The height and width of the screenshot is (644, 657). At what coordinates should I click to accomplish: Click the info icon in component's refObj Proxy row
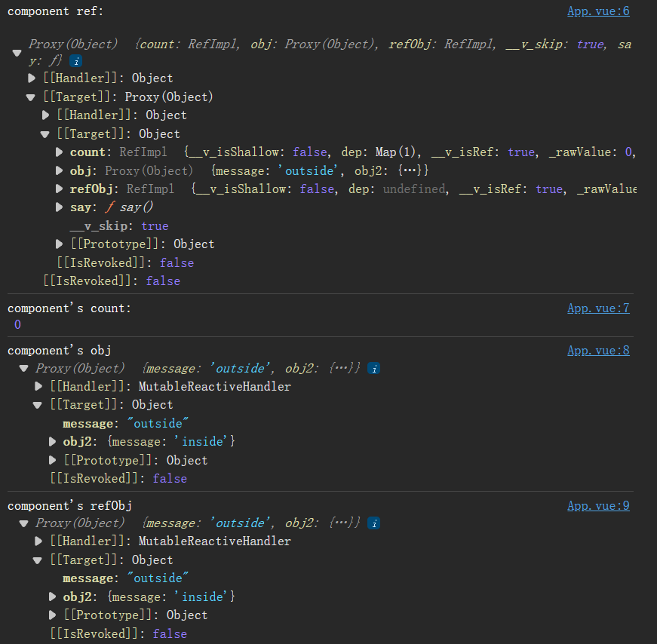[x=374, y=523]
